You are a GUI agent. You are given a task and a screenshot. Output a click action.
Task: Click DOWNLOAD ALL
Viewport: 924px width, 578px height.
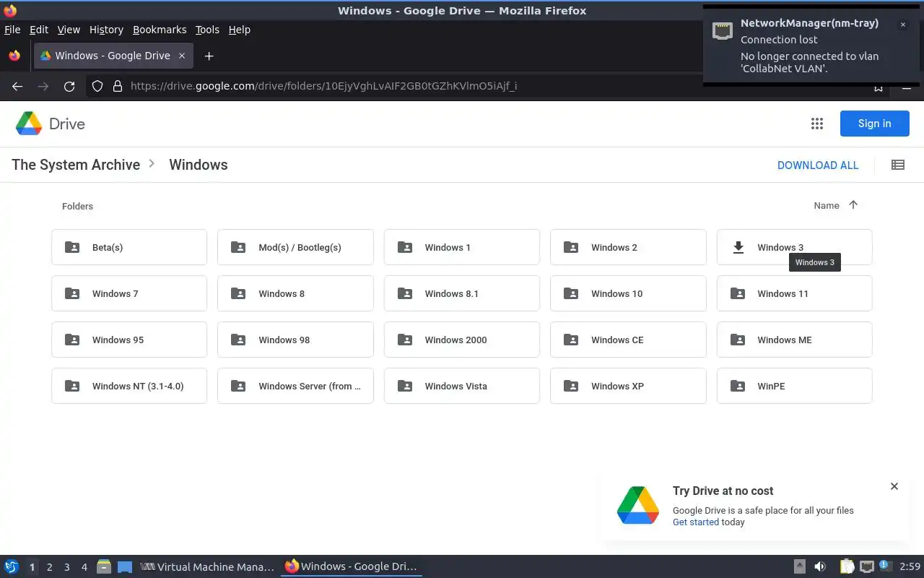pos(818,165)
